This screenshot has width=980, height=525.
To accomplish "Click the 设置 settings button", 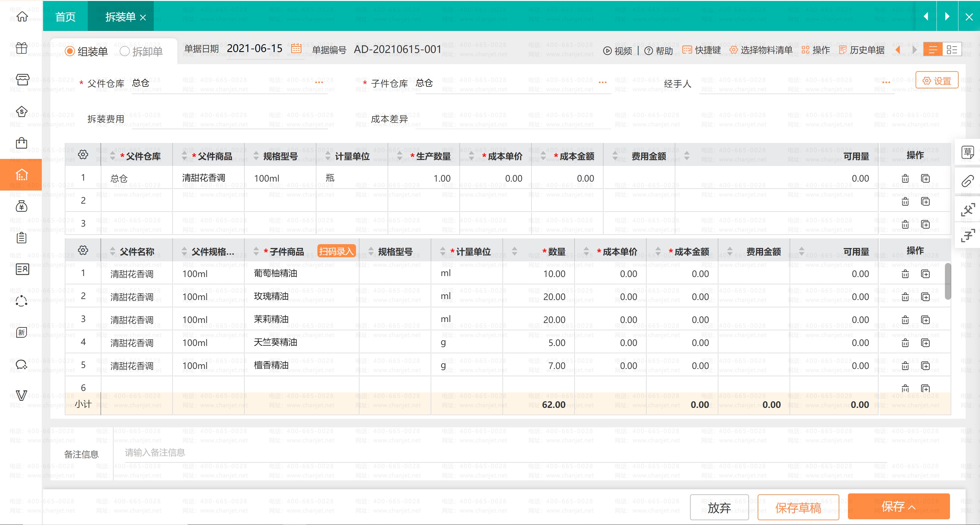I will (x=937, y=80).
